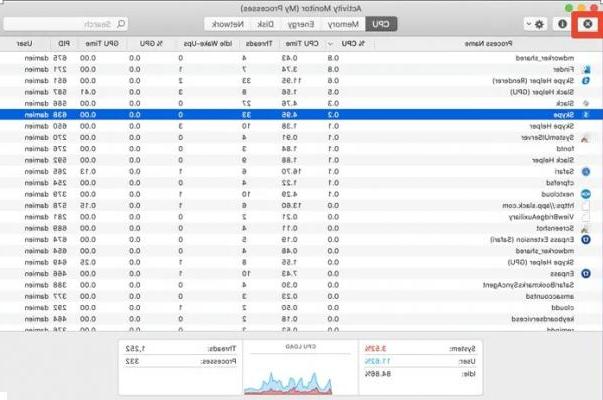Click the Skype icon in highlighted row
This screenshot has width=603, height=400.
pyautogui.click(x=586, y=115)
